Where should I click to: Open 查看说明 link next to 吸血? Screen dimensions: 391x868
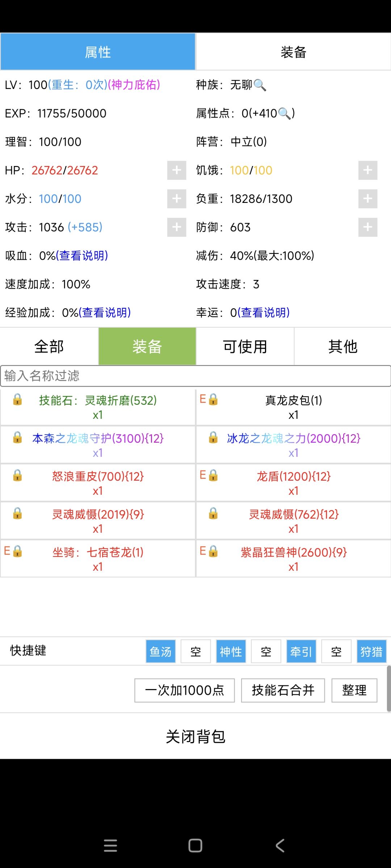(82, 256)
